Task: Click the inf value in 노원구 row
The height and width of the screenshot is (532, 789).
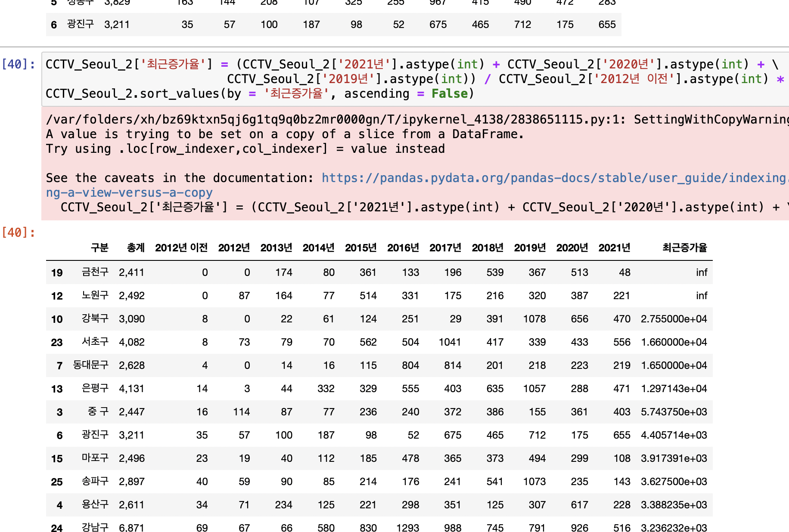Action: point(702,296)
